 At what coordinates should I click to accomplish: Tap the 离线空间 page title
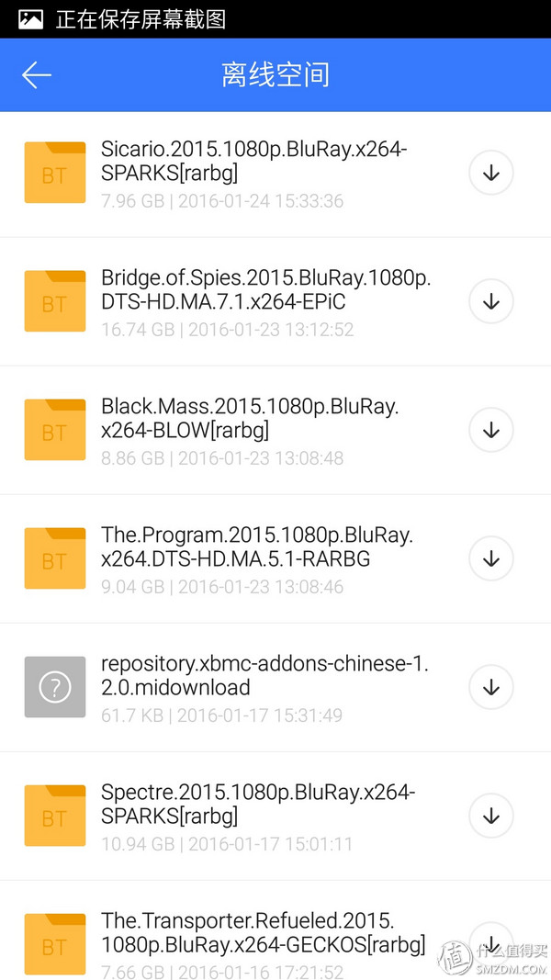click(275, 74)
